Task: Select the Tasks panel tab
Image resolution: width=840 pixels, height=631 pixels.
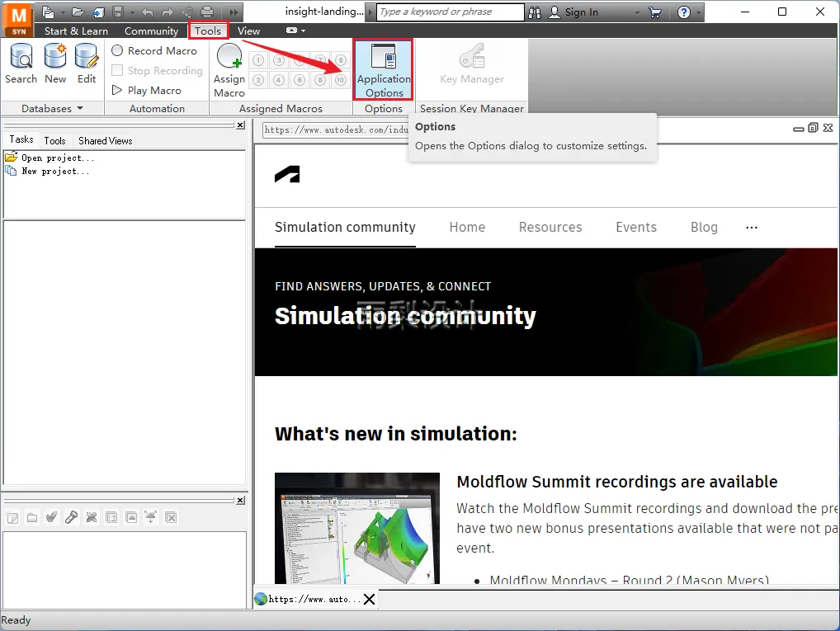Action: (x=21, y=139)
